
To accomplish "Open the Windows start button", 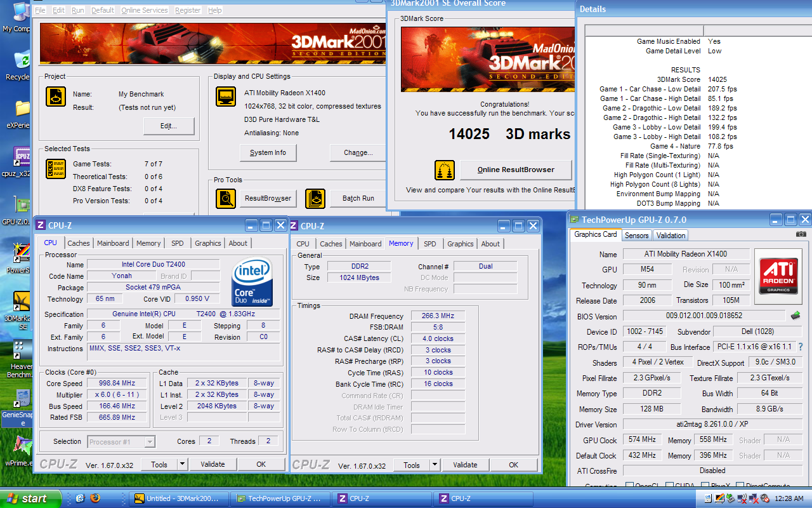I will tap(31, 498).
